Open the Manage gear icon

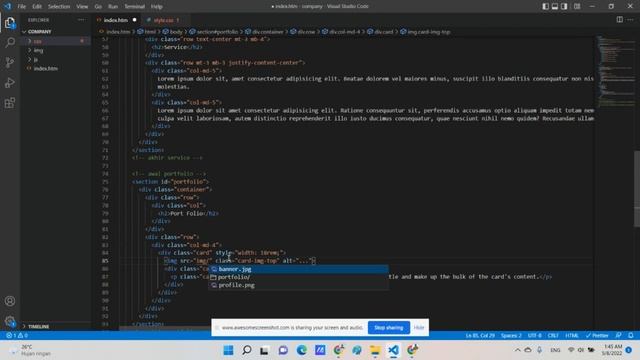10,321
